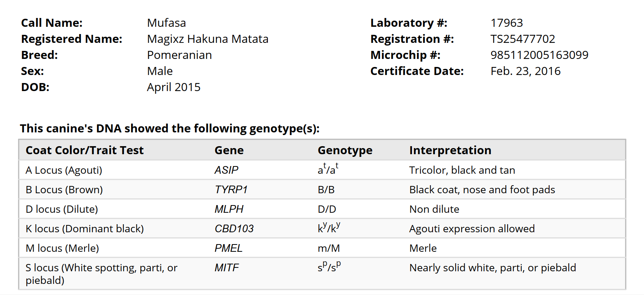Click the registration number TS25477702
Screen dimensions: 644x295
(x=522, y=39)
